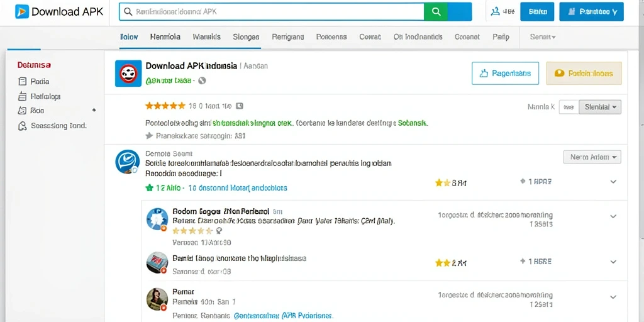Select the Parip tab

(x=501, y=37)
